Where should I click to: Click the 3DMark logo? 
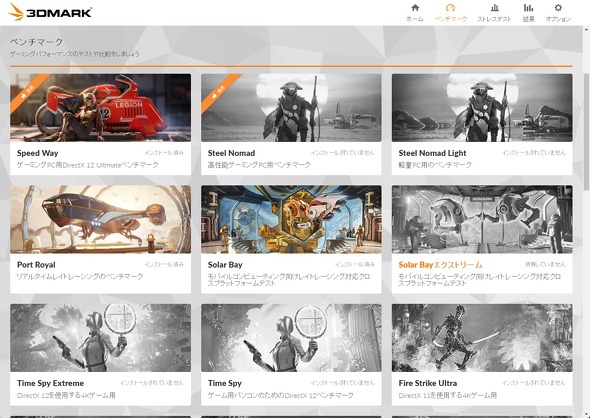[50, 12]
